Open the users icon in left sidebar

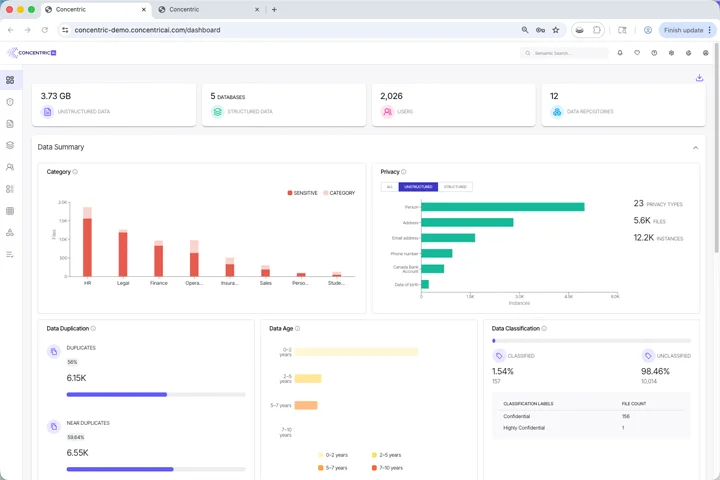pos(10,167)
